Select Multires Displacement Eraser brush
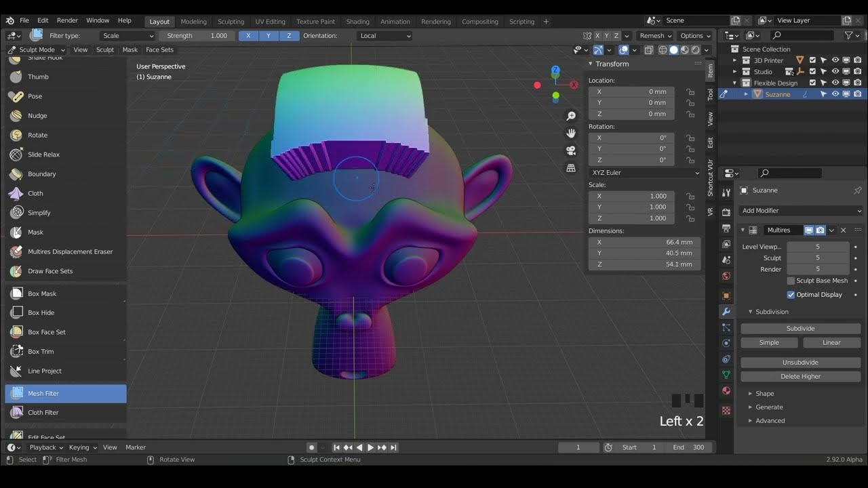 [x=66, y=251]
